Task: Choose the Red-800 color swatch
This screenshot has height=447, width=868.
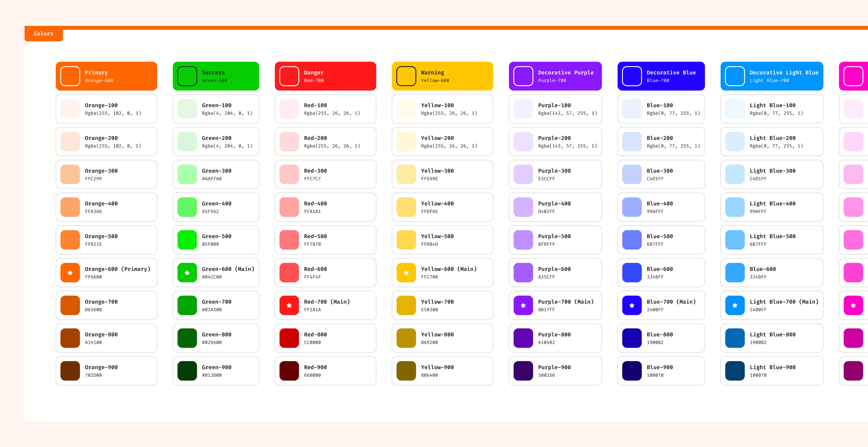Action: (x=289, y=338)
